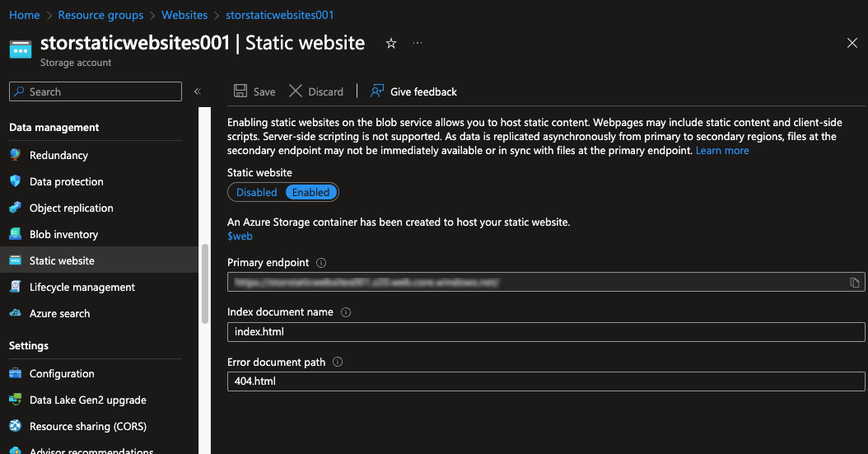Click the sidebar vertical scrollbar thumb
Image resolution: width=868 pixels, height=454 pixels.
tap(205, 283)
